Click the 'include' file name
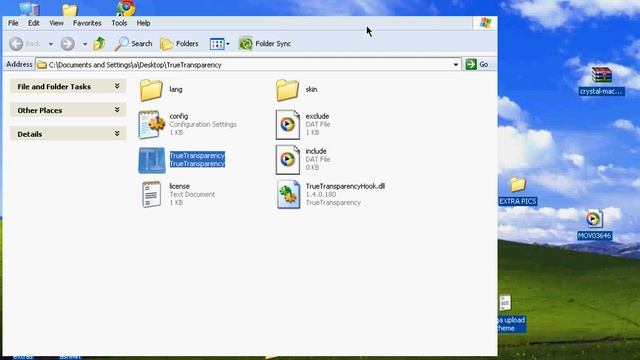Screen dimensions: 640x360 [x=316, y=151]
